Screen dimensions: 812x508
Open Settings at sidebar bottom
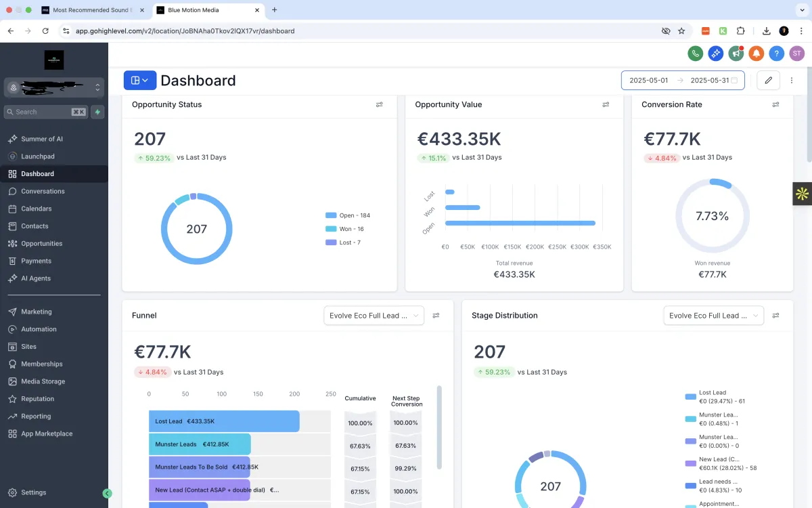tap(33, 492)
